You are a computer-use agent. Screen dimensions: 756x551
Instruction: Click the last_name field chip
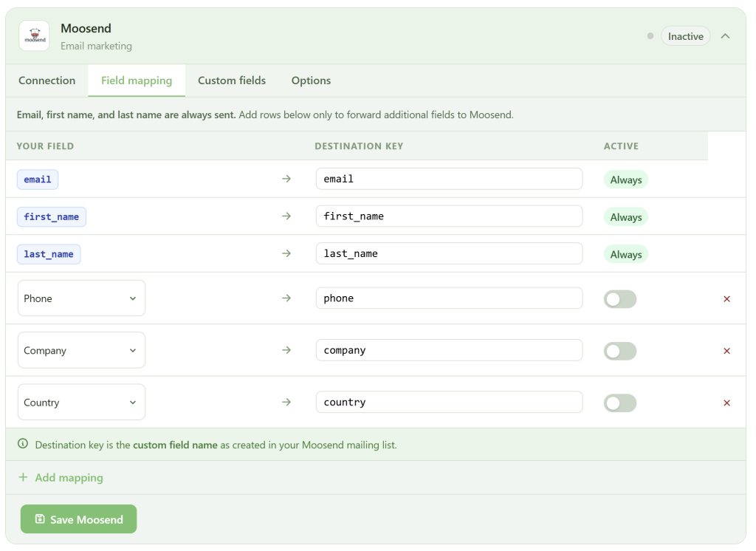pyautogui.click(x=49, y=254)
